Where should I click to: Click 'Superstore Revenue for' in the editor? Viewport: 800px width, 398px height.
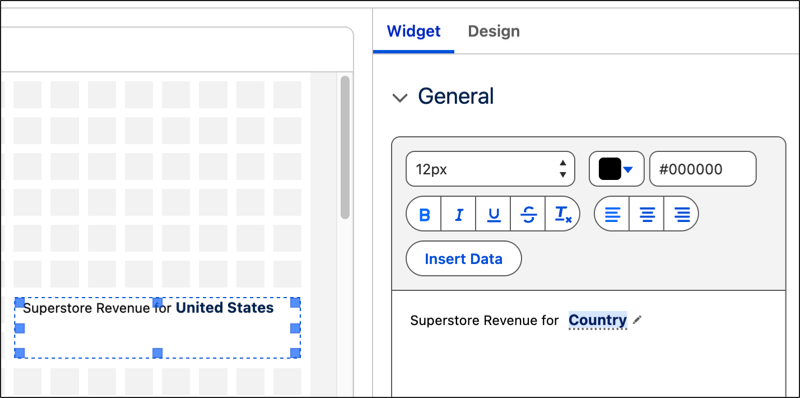485,320
